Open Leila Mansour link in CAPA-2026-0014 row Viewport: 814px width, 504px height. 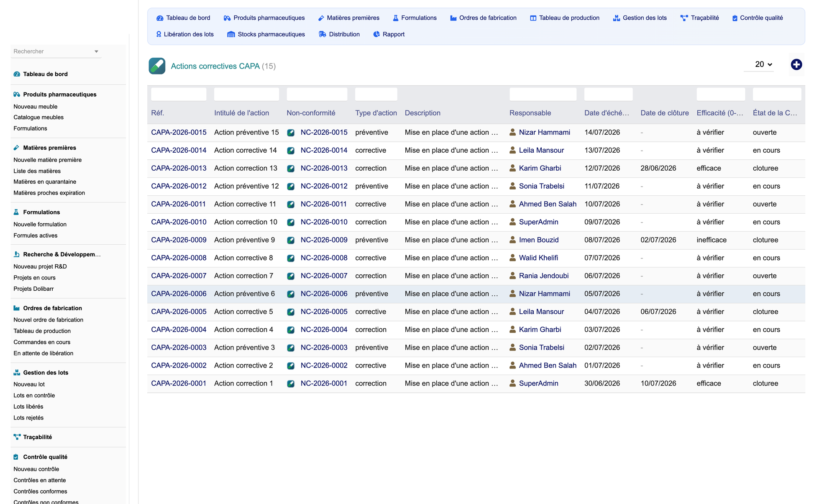point(541,150)
